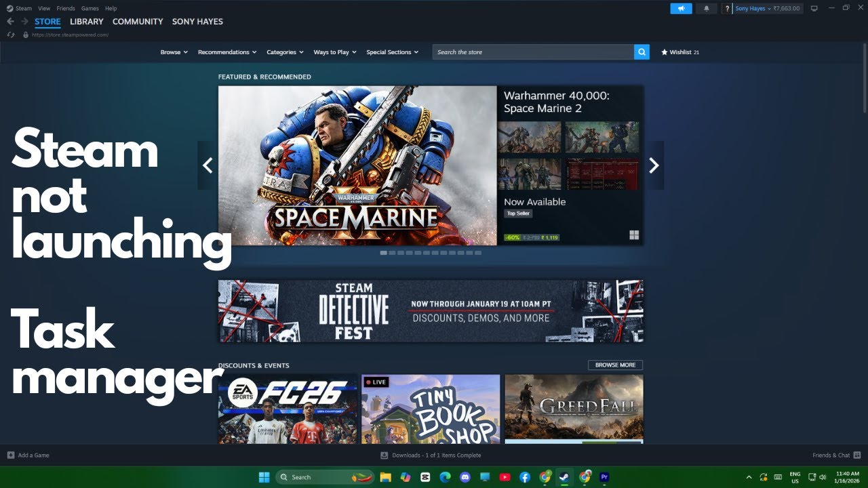Switch to the COMMUNITY tab
The width and height of the screenshot is (868, 488).
pyautogui.click(x=138, y=22)
